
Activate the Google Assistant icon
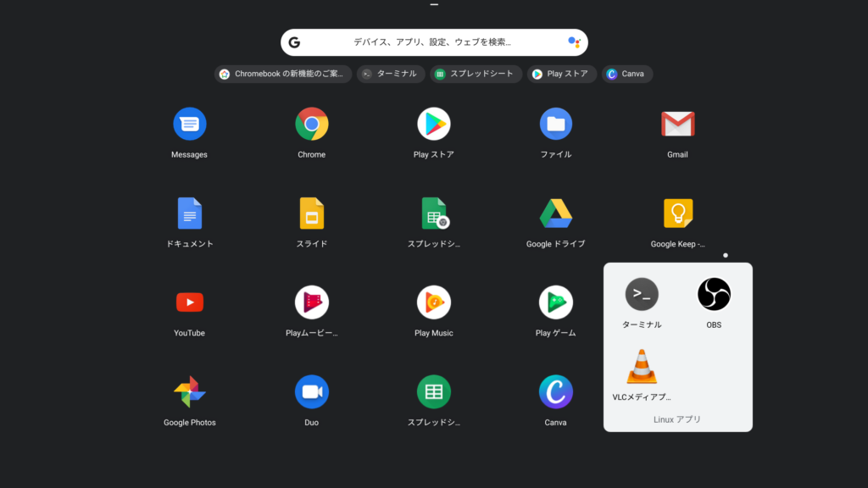coord(574,42)
